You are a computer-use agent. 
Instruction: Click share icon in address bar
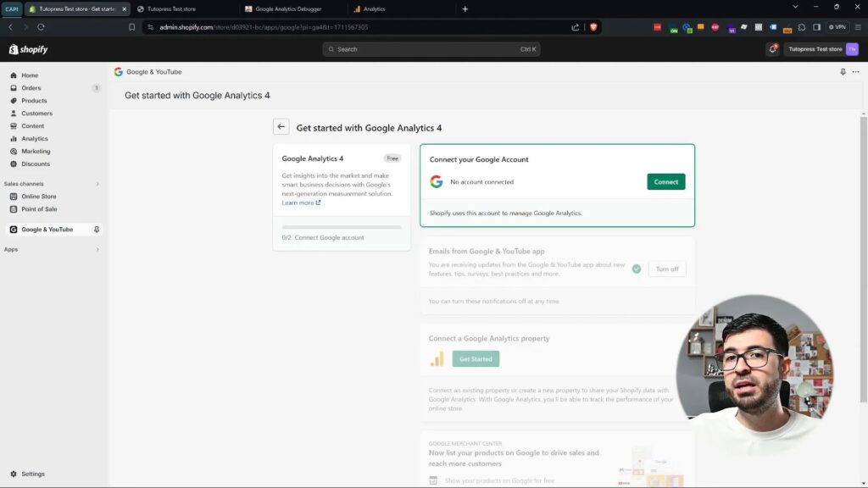pos(576,27)
